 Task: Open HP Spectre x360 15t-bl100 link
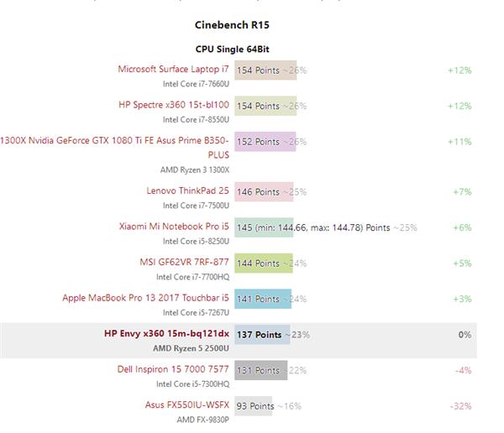pyautogui.click(x=174, y=105)
